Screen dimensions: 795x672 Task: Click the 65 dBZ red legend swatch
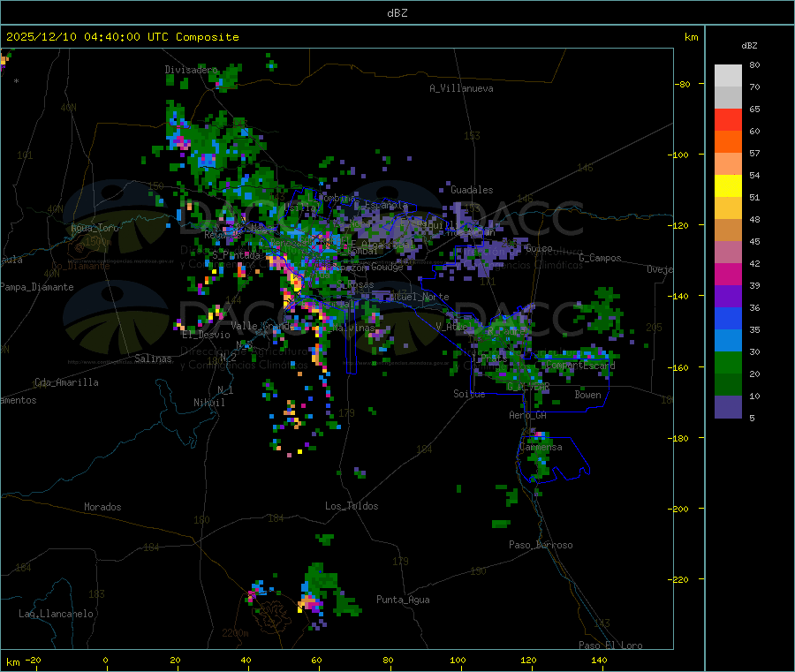[728, 119]
